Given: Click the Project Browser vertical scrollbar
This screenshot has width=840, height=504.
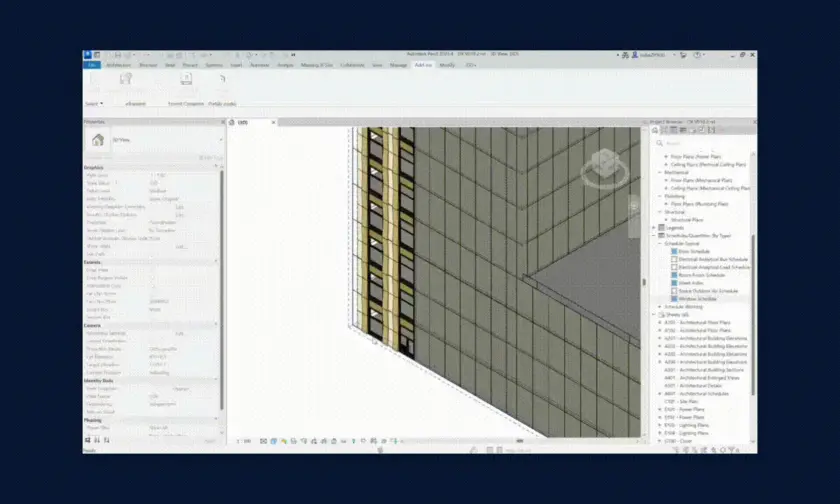Looking at the screenshot, I should click(x=753, y=316).
